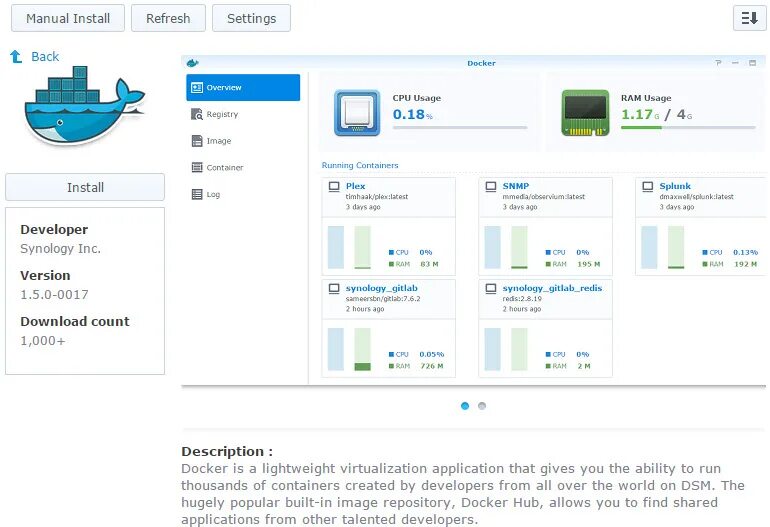Open the synology_gitlab_redis container

tap(552, 288)
